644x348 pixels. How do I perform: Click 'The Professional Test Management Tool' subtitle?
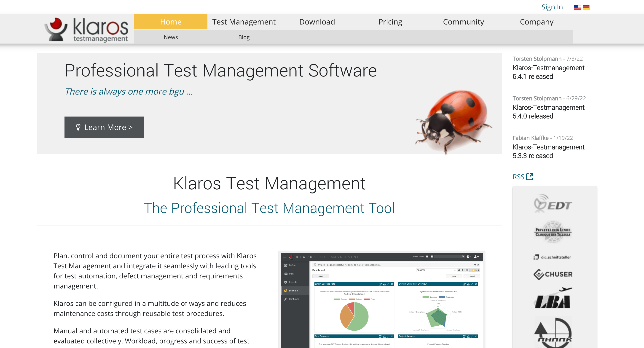pyautogui.click(x=269, y=208)
